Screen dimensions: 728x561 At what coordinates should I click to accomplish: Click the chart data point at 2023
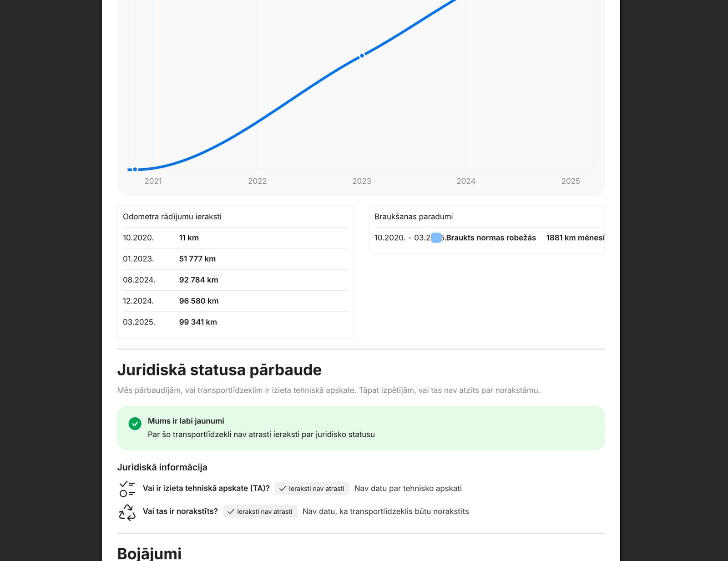click(362, 56)
